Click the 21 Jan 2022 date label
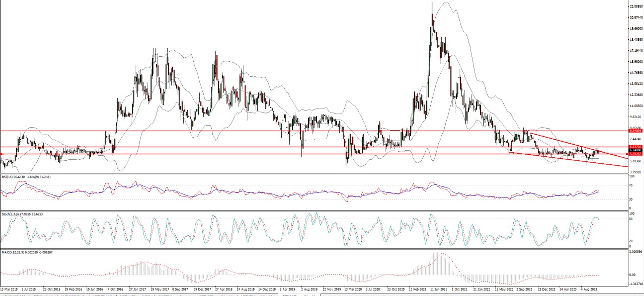The image size is (644, 296). click(x=482, y=289)
